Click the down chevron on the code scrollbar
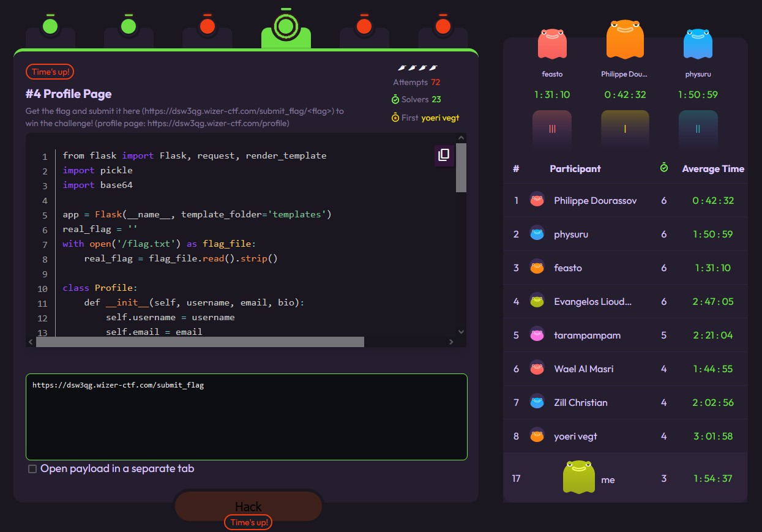This screenshot has height=532, width=762. [461, 331]
